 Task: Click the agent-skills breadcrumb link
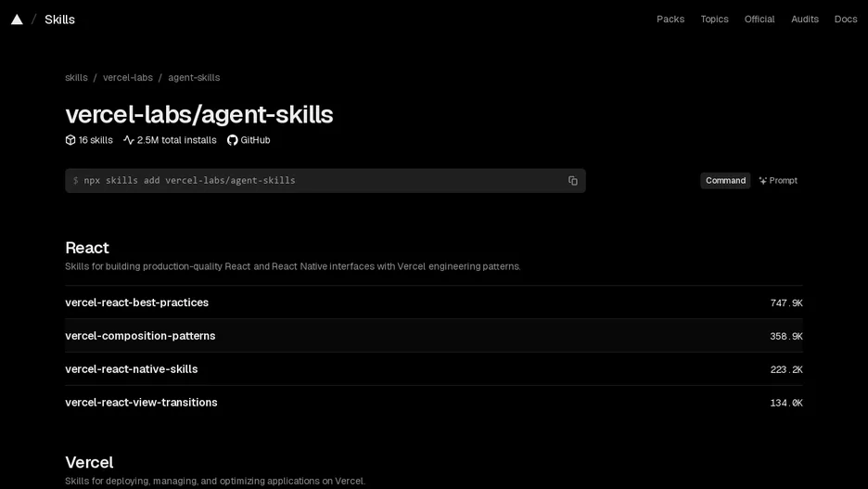[194, 78]
